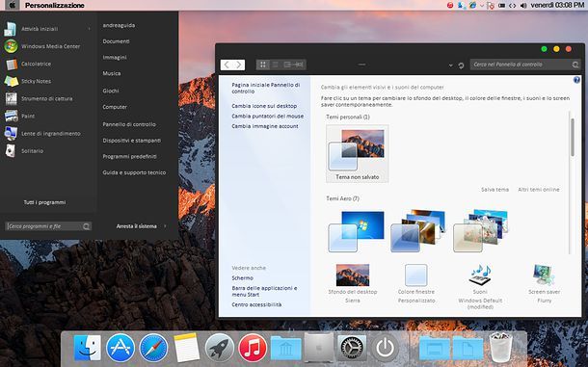
Task: Click the Cerca programmi e file field
Action: pos(48,226)
